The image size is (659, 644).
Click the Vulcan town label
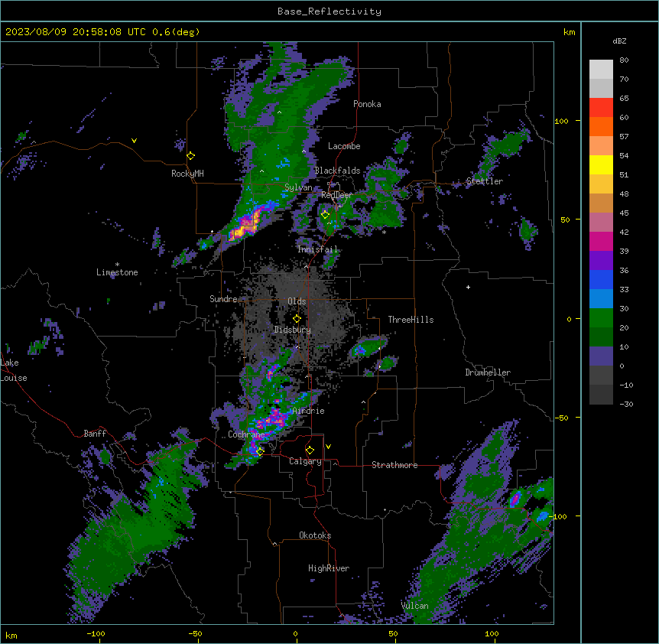415,606
